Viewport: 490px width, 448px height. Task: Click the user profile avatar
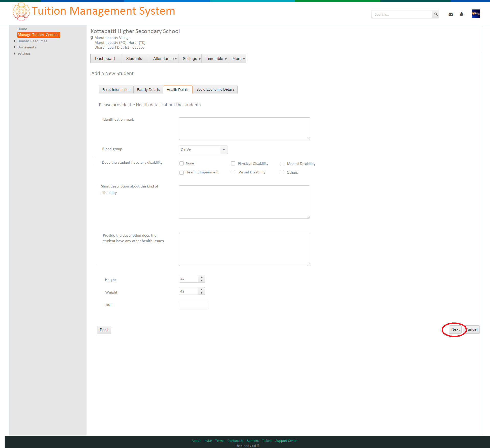click(x=476, y=14)
